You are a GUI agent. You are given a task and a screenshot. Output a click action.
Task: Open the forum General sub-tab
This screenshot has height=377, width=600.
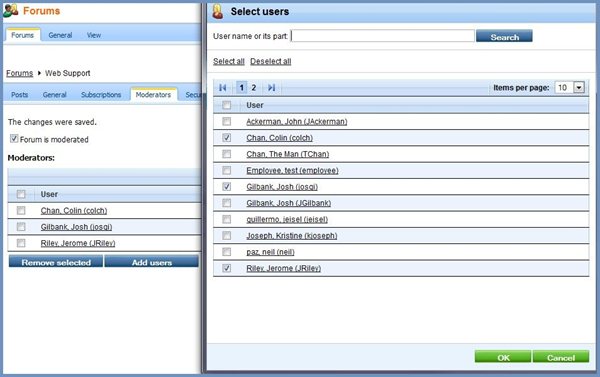pos(55,95)
